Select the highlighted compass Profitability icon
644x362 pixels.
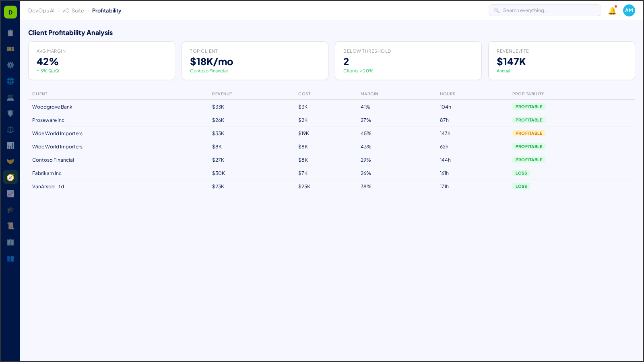(x=10, y=177)
